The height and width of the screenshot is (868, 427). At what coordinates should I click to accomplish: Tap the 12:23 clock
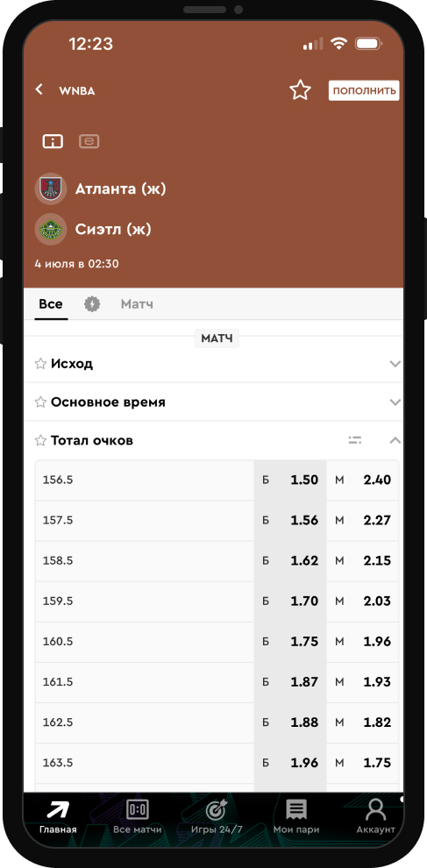[x=91, y=44]
